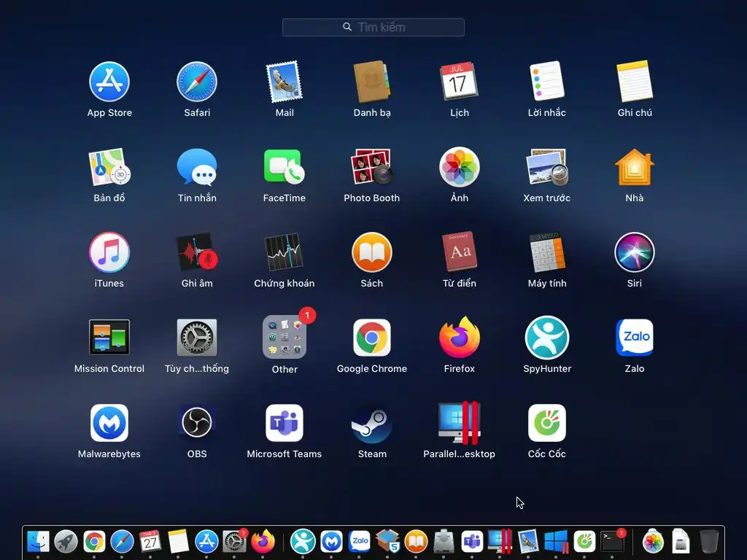Open yellow Notes icon in Dock
The height and width of the screenshot is (560, 747).
(x=178, y=542)
